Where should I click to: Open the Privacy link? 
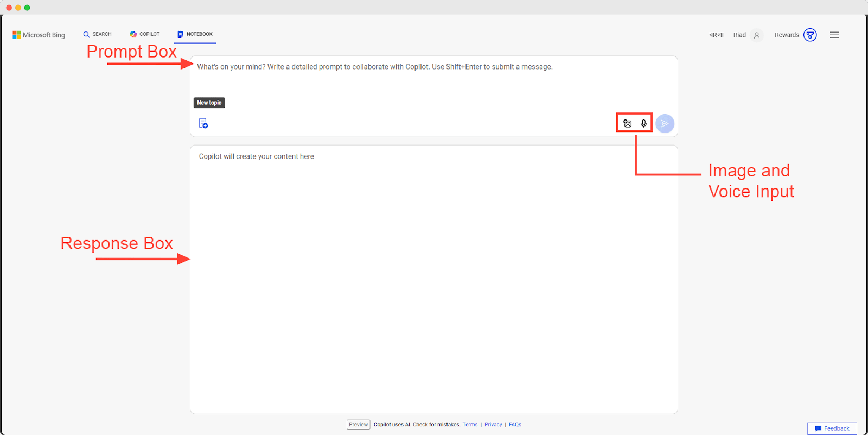point(493,425)
